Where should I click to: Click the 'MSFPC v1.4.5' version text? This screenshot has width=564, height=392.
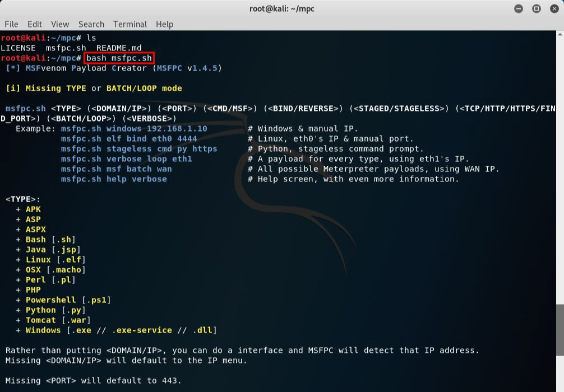coord(187,68)
